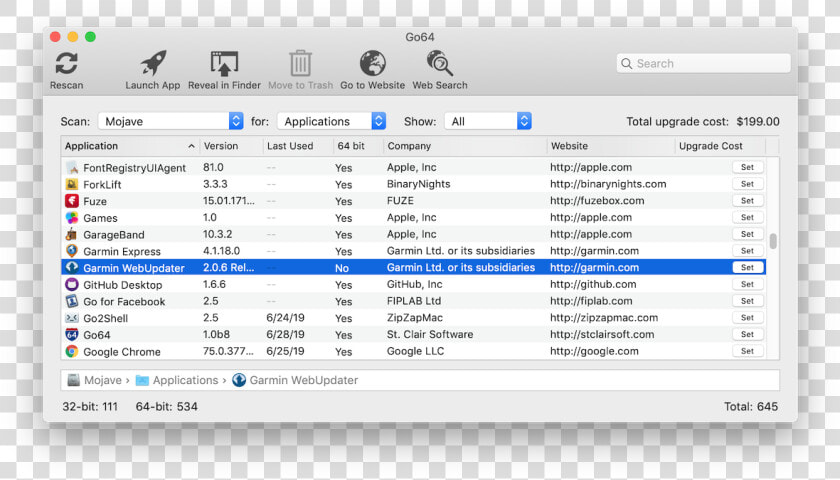Click the FontRegistryUIAgent app icon
This screenshot has width=840, height=480.
(72, 168)
